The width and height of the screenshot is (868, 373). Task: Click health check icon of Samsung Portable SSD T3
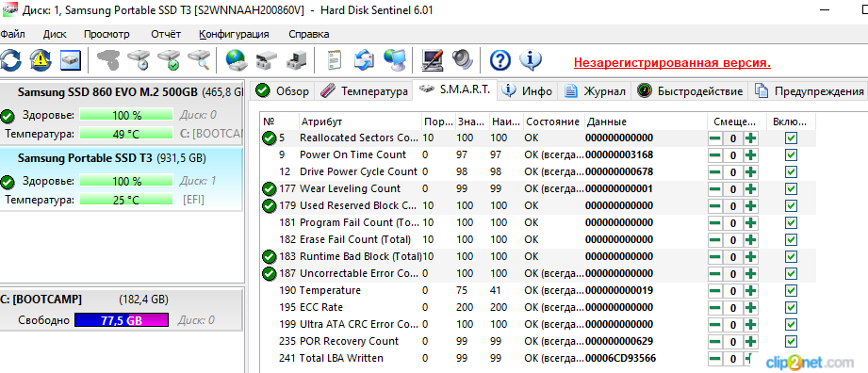click(8, 182)
